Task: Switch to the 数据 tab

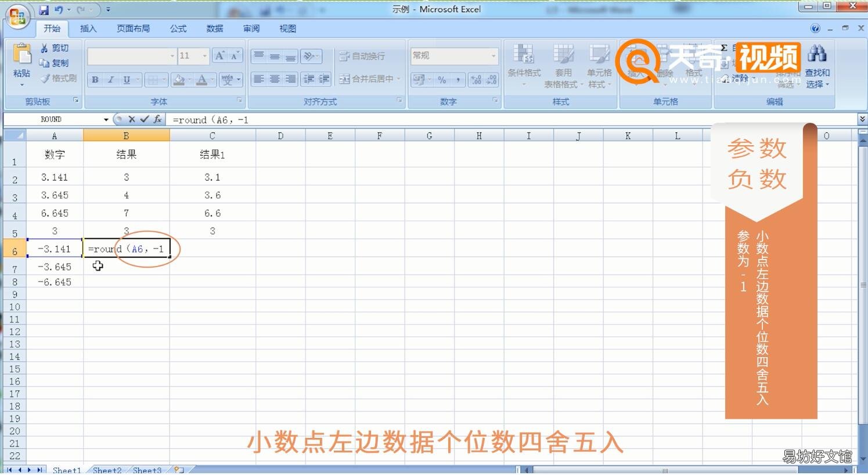Action: point(215,28)
